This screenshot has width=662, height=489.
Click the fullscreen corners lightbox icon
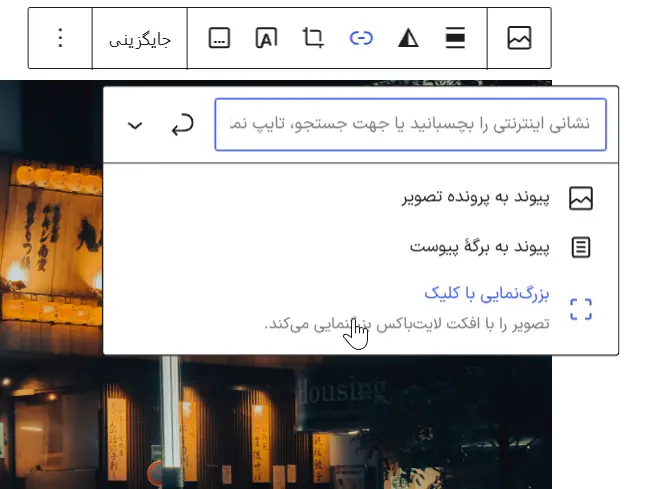coord(581,310)
